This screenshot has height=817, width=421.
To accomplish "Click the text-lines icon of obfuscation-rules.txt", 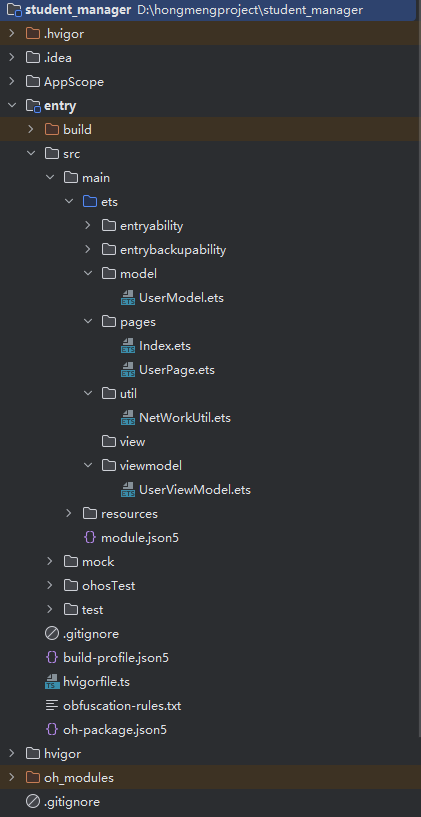I will coord(52,706).
